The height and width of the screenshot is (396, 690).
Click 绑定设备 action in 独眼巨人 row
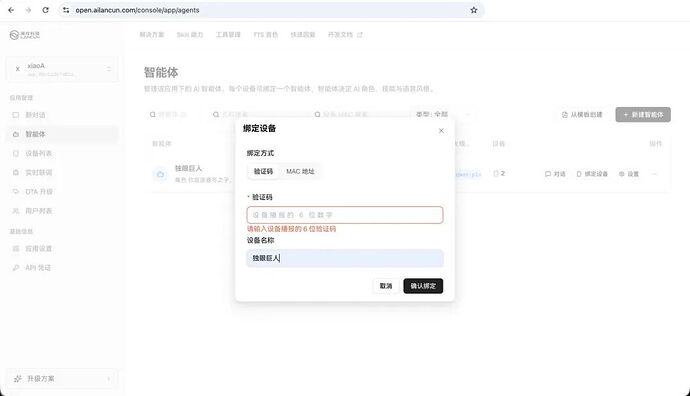592,174
